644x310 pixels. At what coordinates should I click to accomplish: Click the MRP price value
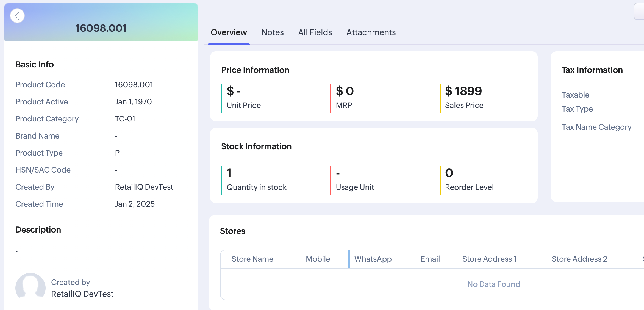point(345,91)
